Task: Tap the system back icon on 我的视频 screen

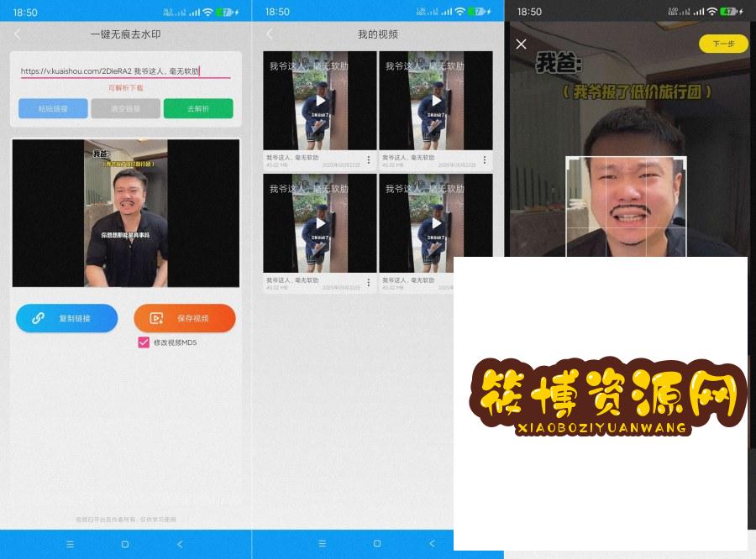Action: pos(432,544)
